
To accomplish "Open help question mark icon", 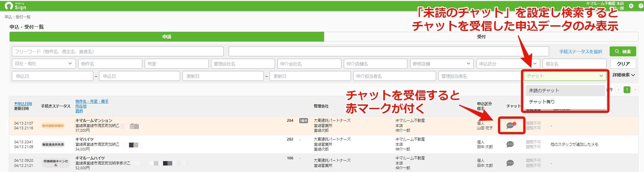I will (x=640, y=6).
